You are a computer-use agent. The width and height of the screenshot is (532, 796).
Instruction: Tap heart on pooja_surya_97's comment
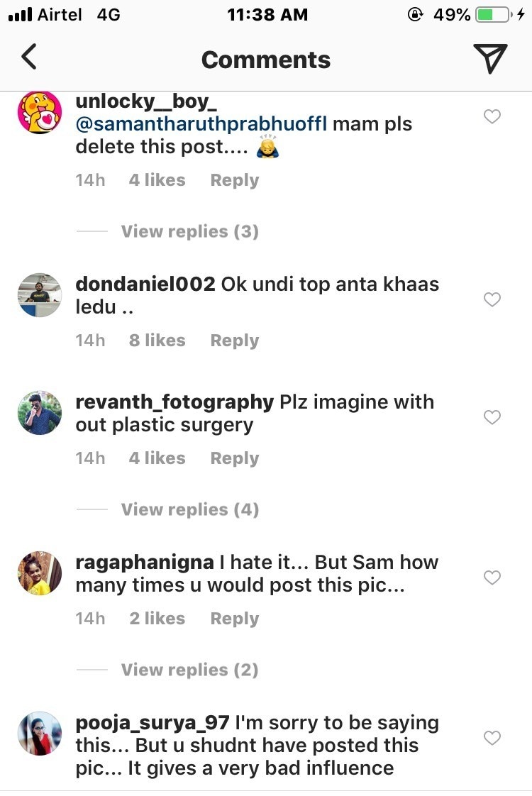492,739
